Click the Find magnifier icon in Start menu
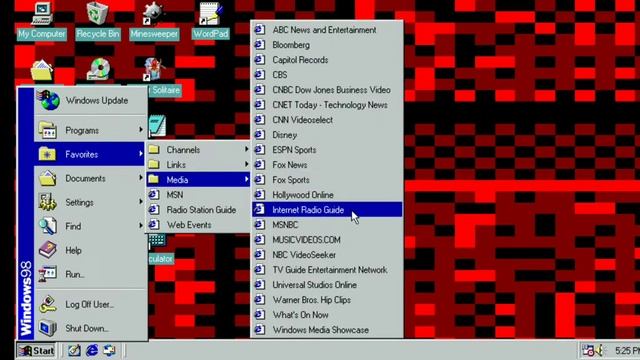The width and height of the screenshot is (640, 360). point(47,226)
